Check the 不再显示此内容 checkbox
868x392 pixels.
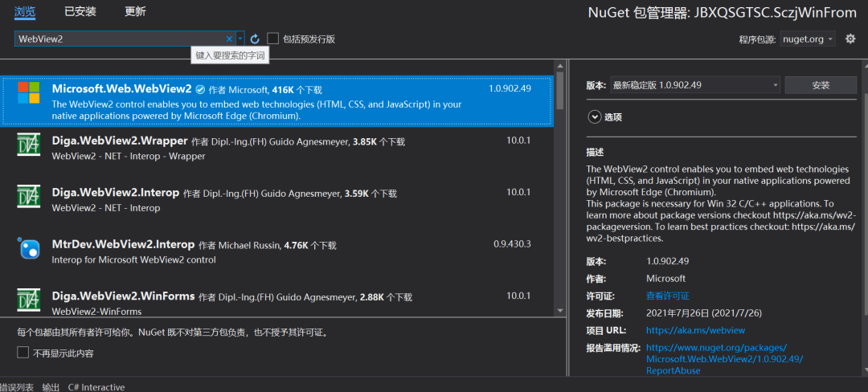point(23,353)
